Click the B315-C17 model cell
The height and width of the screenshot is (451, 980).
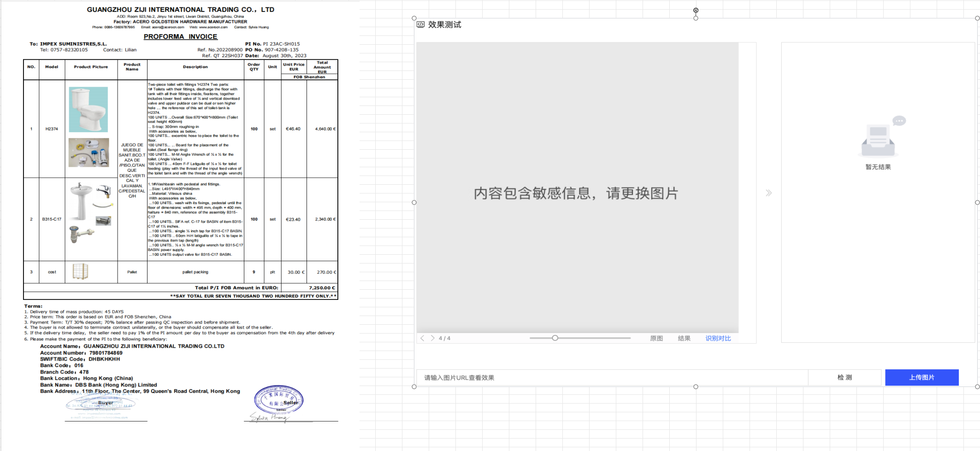click(x=52, y=219)
